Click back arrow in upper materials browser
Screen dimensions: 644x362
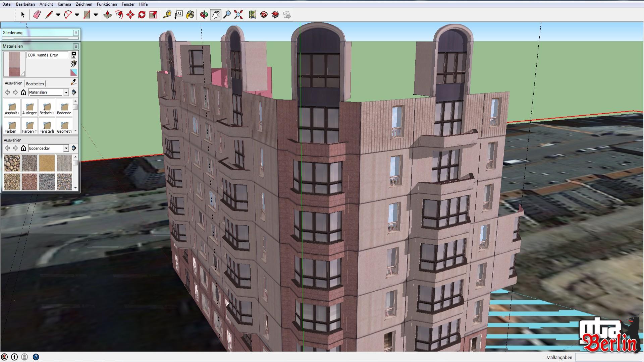pyautogui.click(x=7, y=92)
